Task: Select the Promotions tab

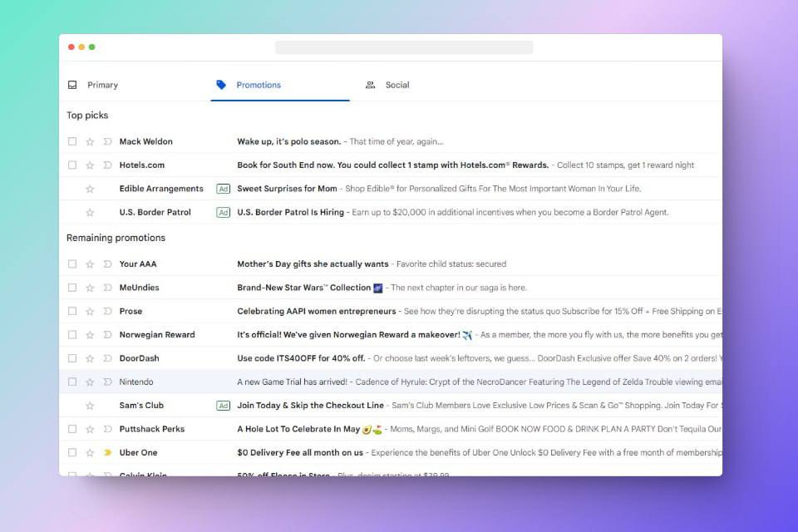Action: click(x=258, y=85)
